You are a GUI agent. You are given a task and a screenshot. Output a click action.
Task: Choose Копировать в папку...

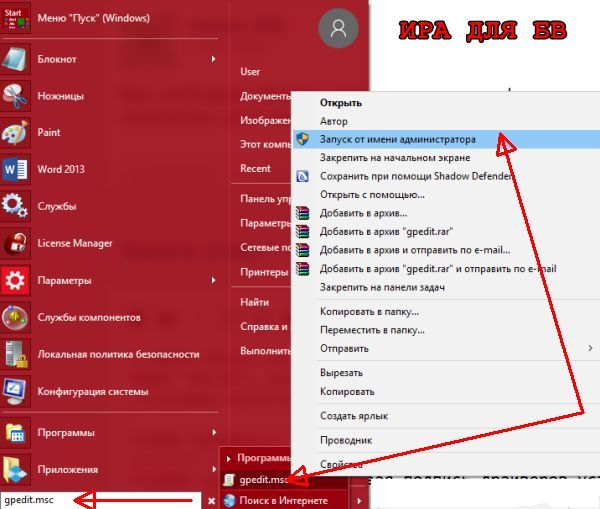pyautogui.click(x=369, y=312)
